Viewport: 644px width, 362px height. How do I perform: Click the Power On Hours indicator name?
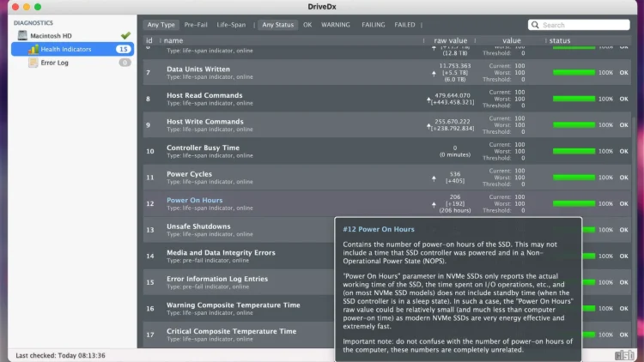coord(194,201)
